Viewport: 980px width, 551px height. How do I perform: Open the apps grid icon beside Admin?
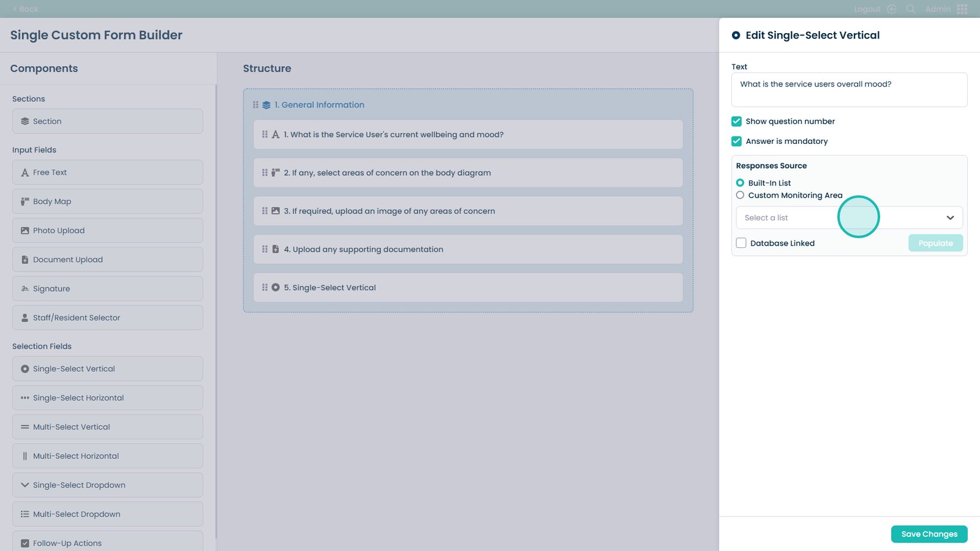(x=962, y=9)
